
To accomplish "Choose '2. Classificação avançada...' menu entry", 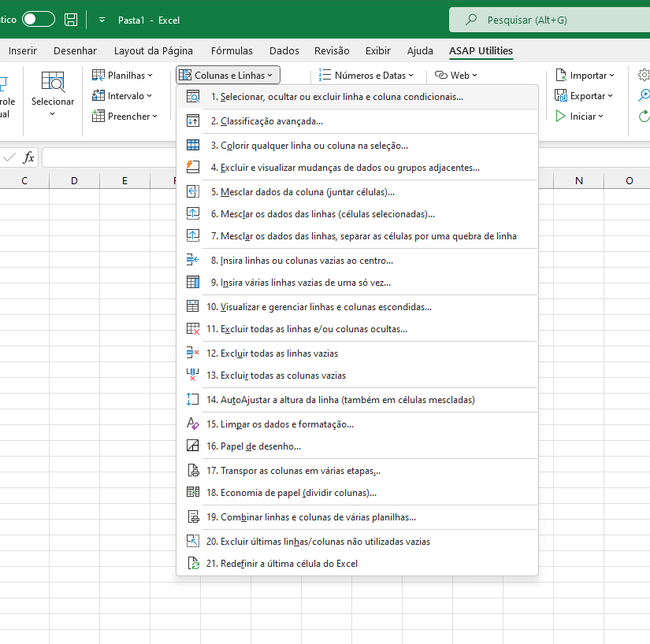I will tap(358, 121).
